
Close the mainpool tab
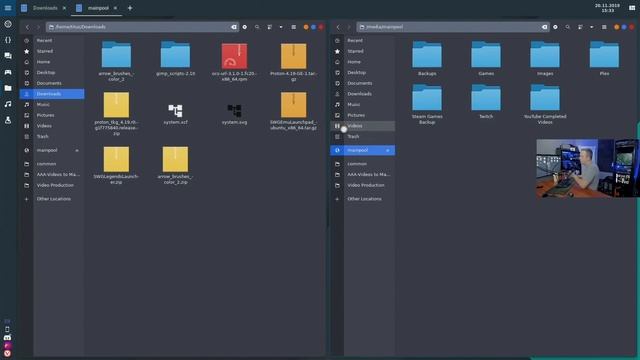click(x=116, y=8)
